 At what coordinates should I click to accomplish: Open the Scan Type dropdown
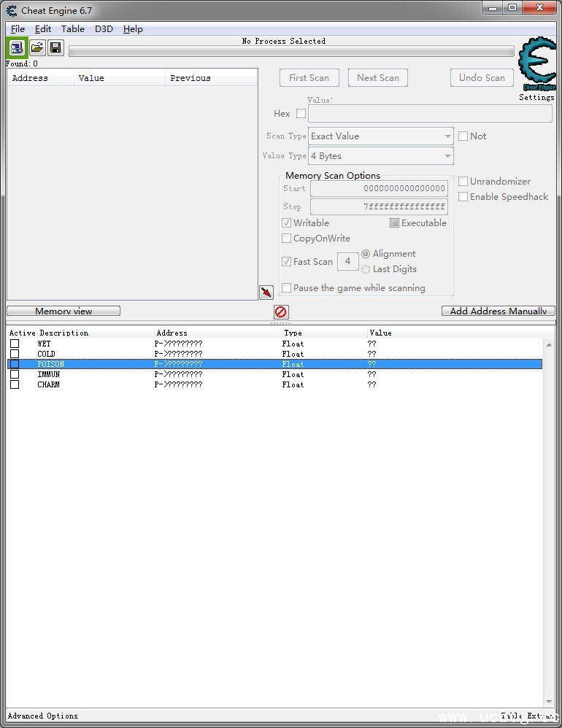point(380,136)
